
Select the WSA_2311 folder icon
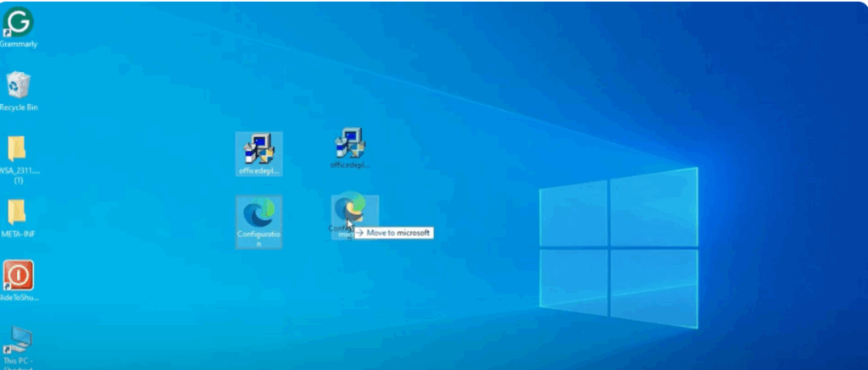(17, 149)
